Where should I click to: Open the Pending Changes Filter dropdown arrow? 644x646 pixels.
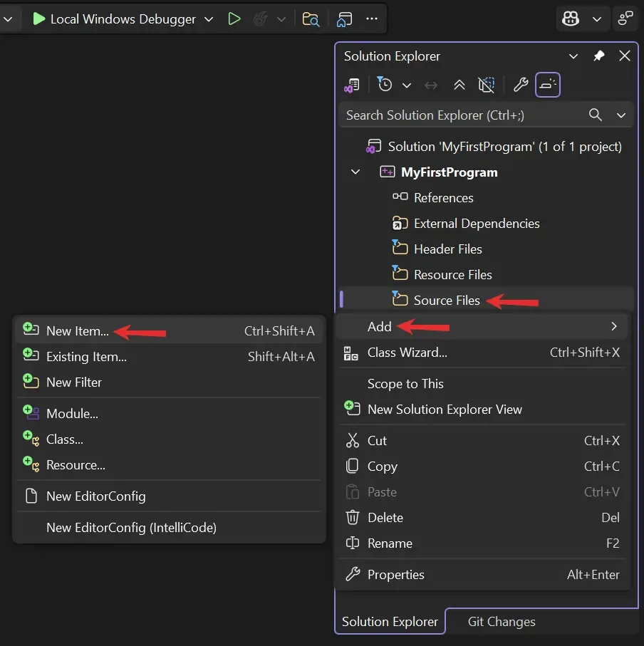click(407, 85)
